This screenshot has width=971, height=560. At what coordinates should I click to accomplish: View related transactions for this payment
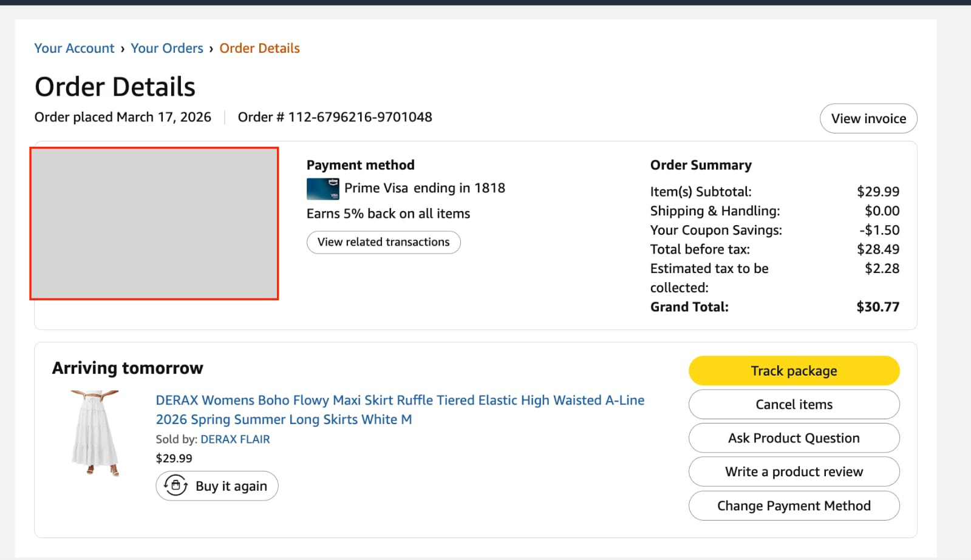[x=383, y=242]
